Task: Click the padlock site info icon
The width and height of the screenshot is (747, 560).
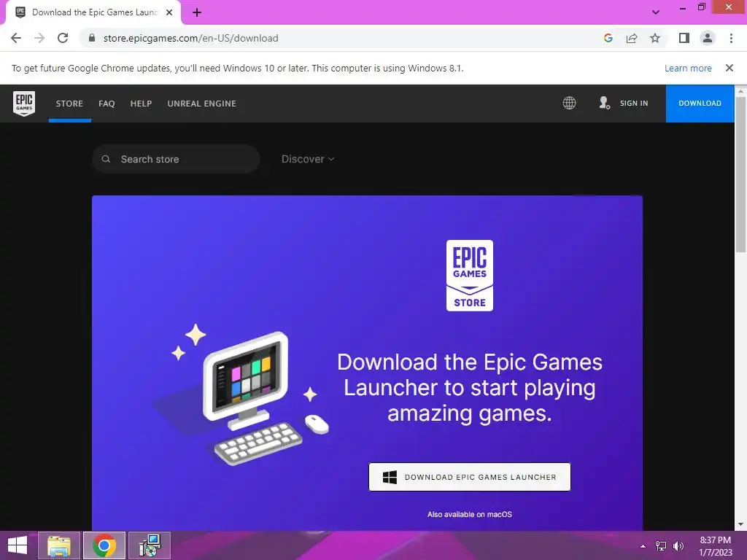Action: pyautogui.click(x=92, y=38)
